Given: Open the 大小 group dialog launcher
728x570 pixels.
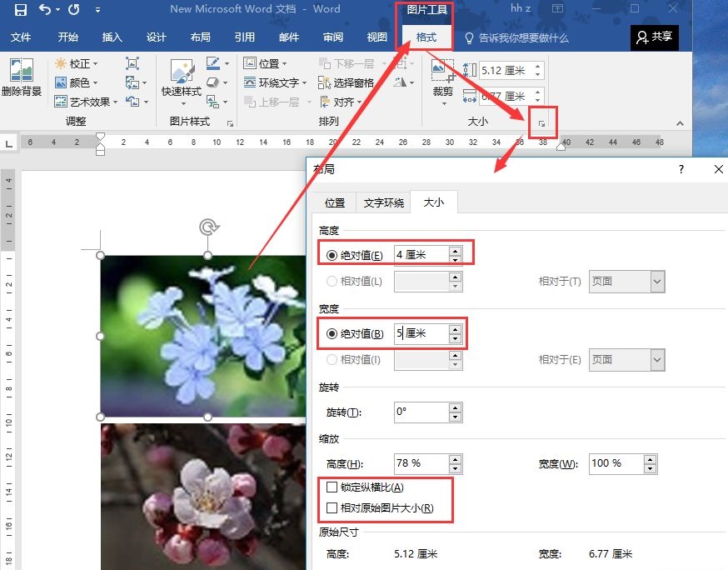Looking at the screenshot, I should point(541,124).
